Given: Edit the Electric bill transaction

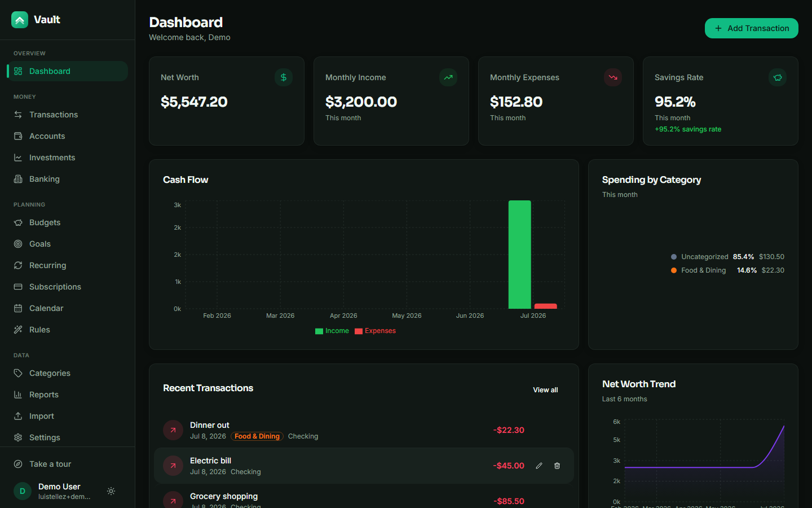Looking at the screenshot, I should (539, 466).
